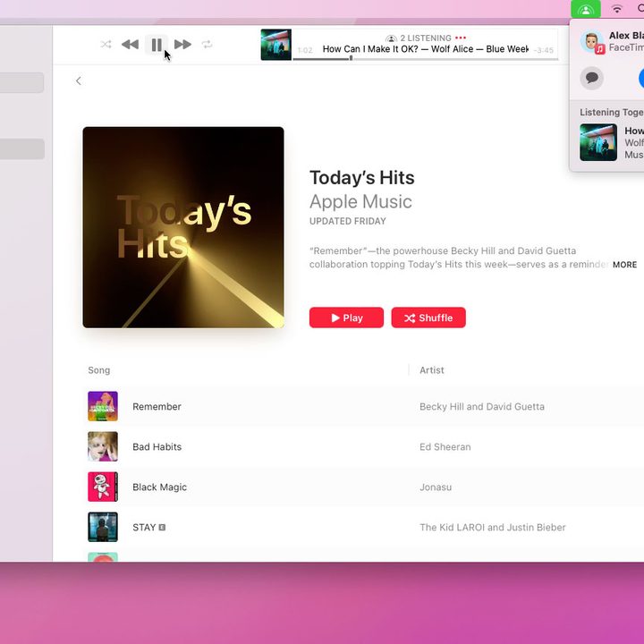Image resolution: width=644 pixels, height=644 pixels.
Task: Open the Wi-Fi menu bar icon
Action: pos(617,9)
